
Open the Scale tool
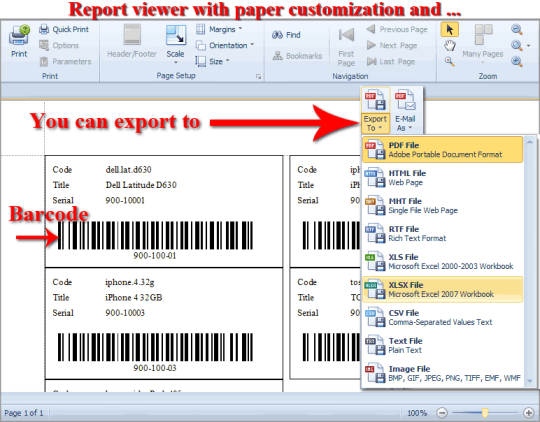point(176,35)
